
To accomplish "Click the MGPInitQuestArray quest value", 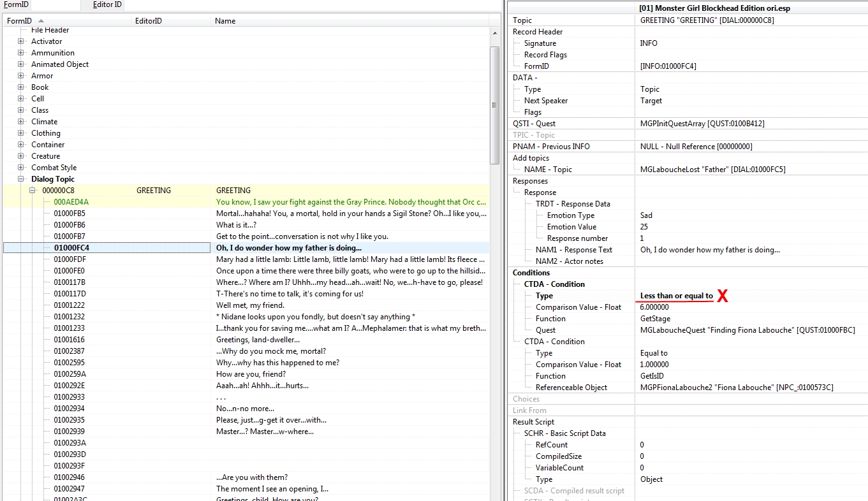I will pyautogui.click(x=702, y=124).
